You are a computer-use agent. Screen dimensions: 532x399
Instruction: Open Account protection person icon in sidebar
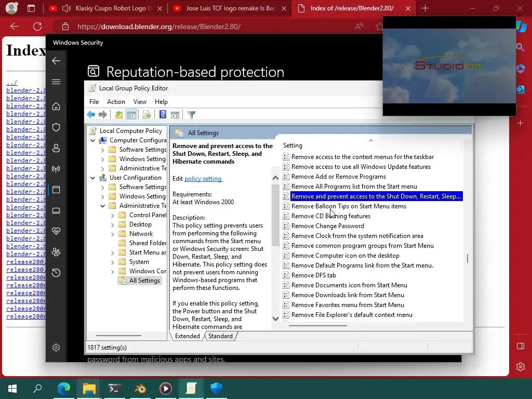(x=56, y=148)
